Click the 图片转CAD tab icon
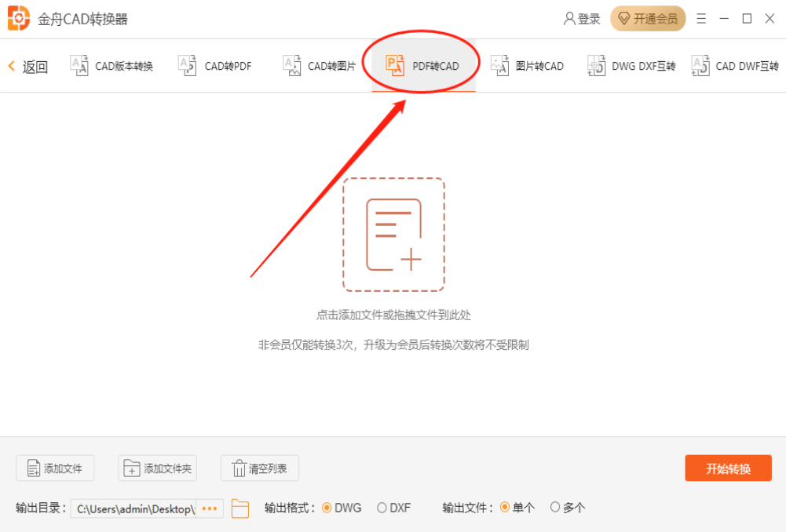The image size is (786, 532). [500, 66]
